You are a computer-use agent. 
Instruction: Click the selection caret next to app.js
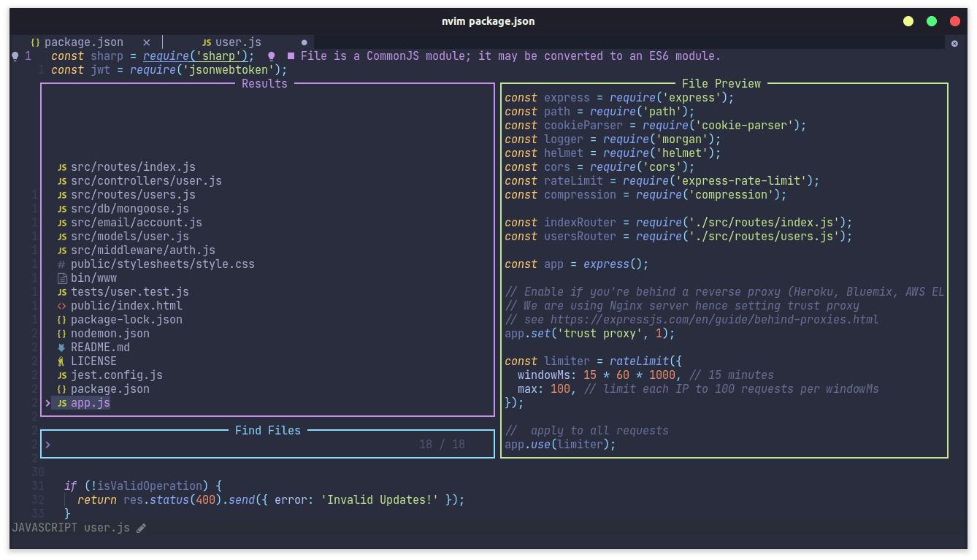click(48, 403)
